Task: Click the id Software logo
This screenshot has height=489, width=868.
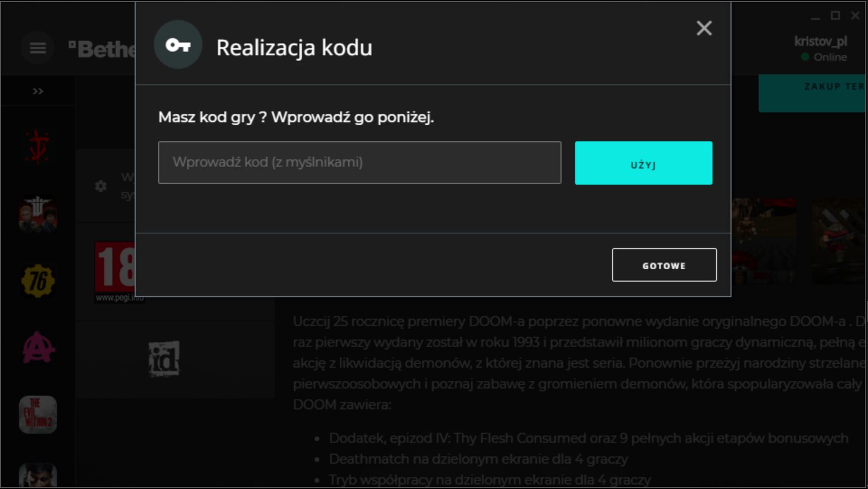Action: click(x=164, y=359)
